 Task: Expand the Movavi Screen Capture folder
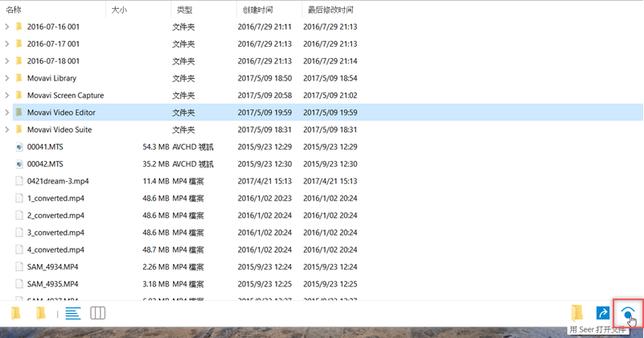point(6,96)
